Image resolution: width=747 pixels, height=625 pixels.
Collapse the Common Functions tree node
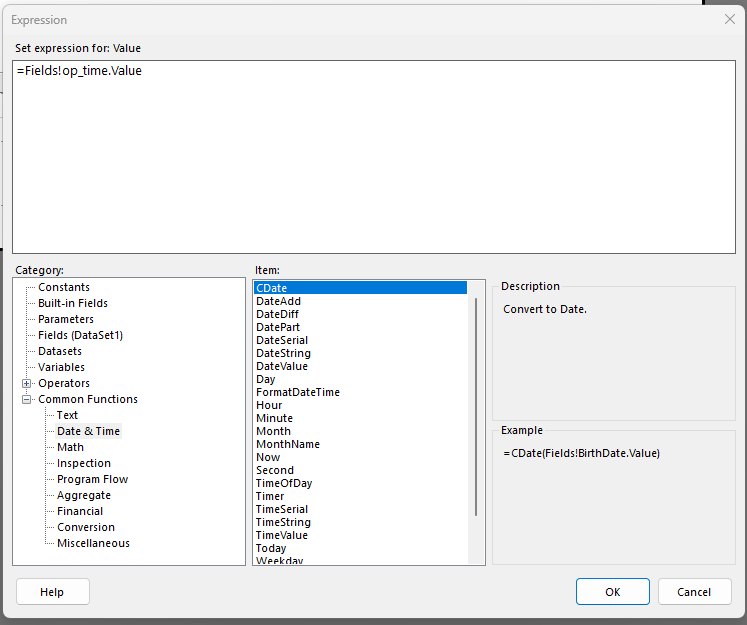point(27,399)
